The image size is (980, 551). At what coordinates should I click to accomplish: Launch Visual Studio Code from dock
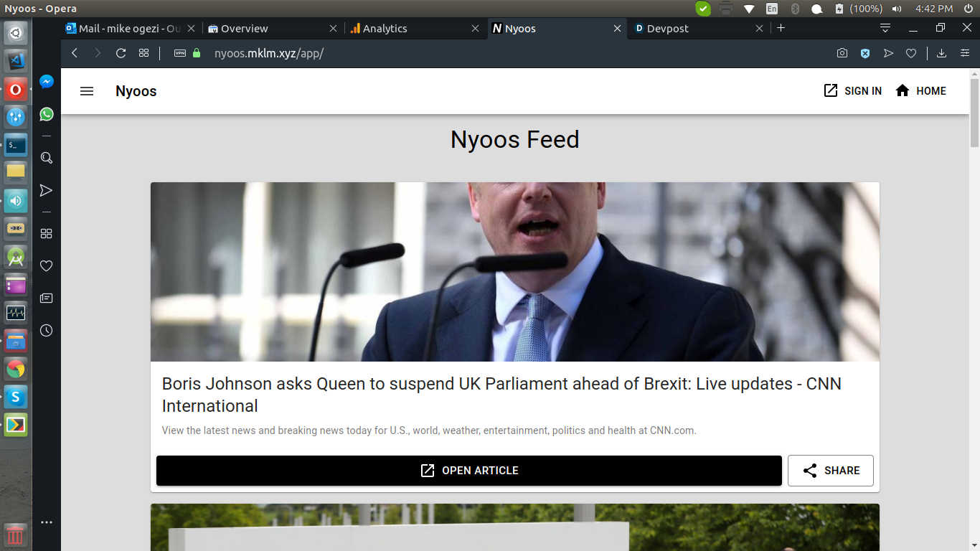(16, 61)
